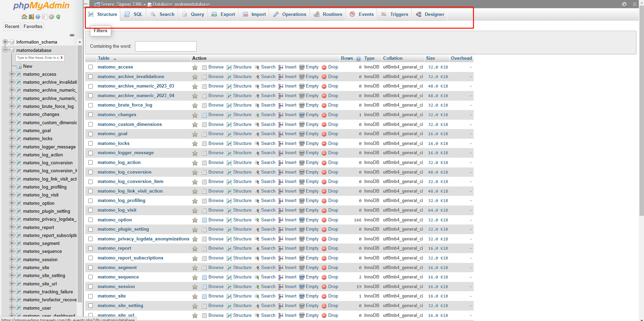
Task: Open page settings gear at top right
Action: 624,4
